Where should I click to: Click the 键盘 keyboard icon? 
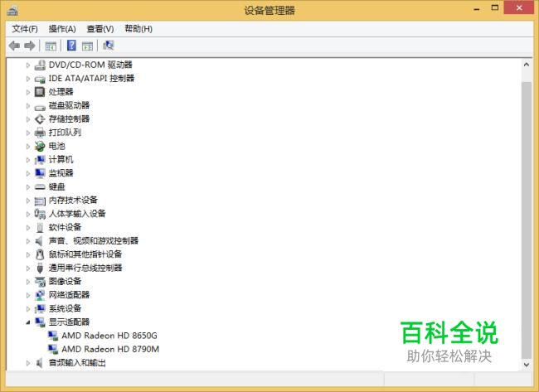pyautogui.click(x=40, y=187)
